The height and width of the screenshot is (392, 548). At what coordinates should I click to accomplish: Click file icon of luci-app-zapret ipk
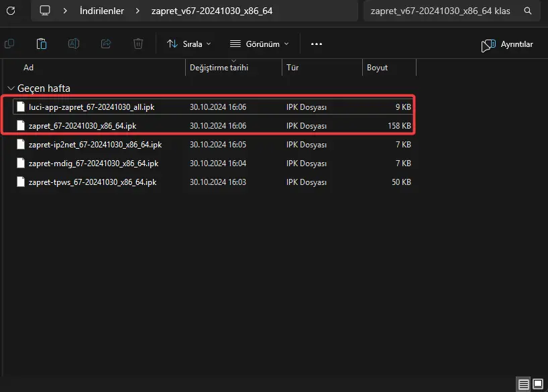(21, 107)
